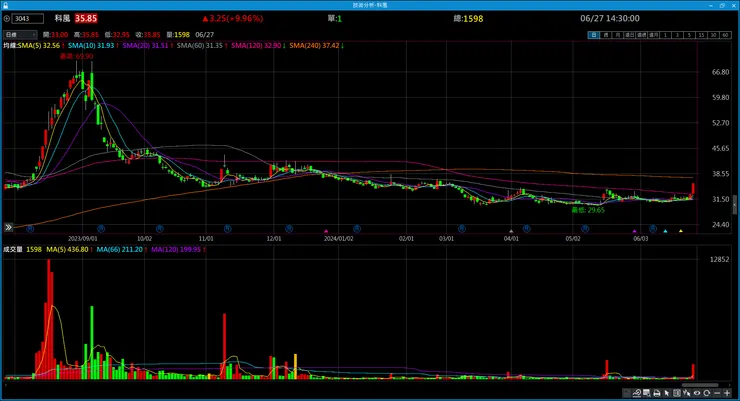Click the magenta triangle marker before 2024/01/02
This screenshot has width=740, height=401.
click(326, 231)
